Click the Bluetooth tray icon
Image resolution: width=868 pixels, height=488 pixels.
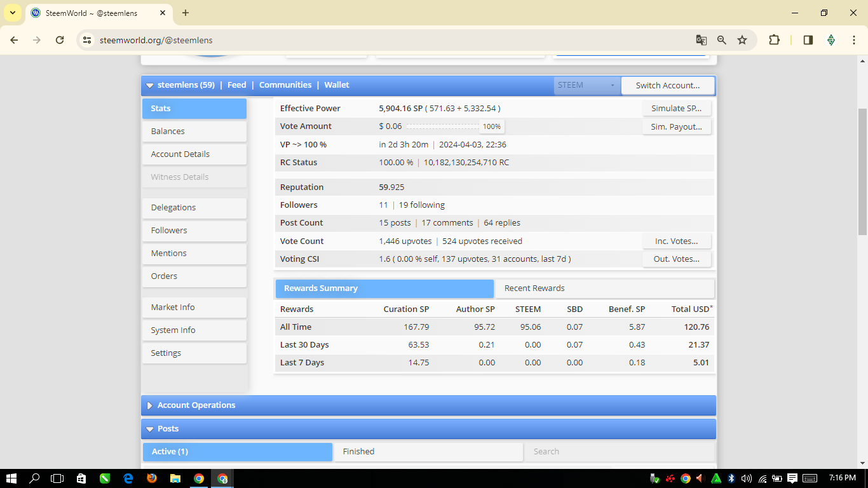click(x=731, y=478)
